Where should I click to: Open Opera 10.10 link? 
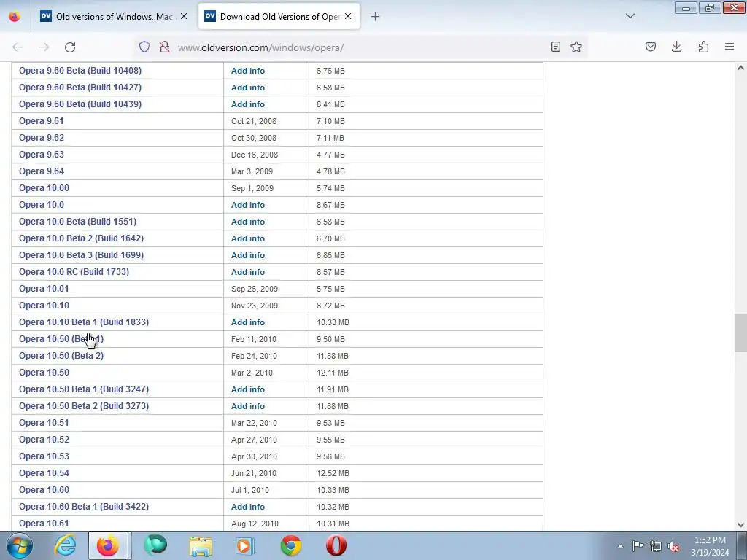[x=44, y=306]
